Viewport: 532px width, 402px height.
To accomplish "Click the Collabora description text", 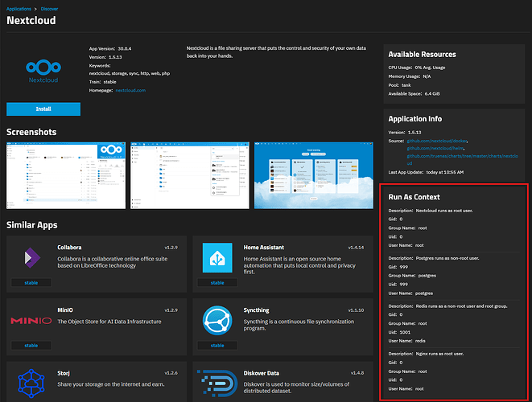I will pyautogui.click(x=113, y=262).
